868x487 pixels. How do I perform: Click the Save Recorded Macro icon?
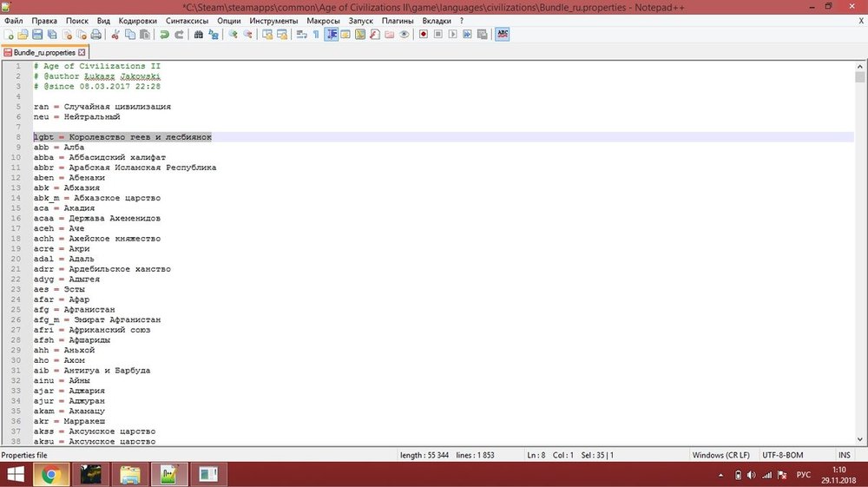coord(482,35)
